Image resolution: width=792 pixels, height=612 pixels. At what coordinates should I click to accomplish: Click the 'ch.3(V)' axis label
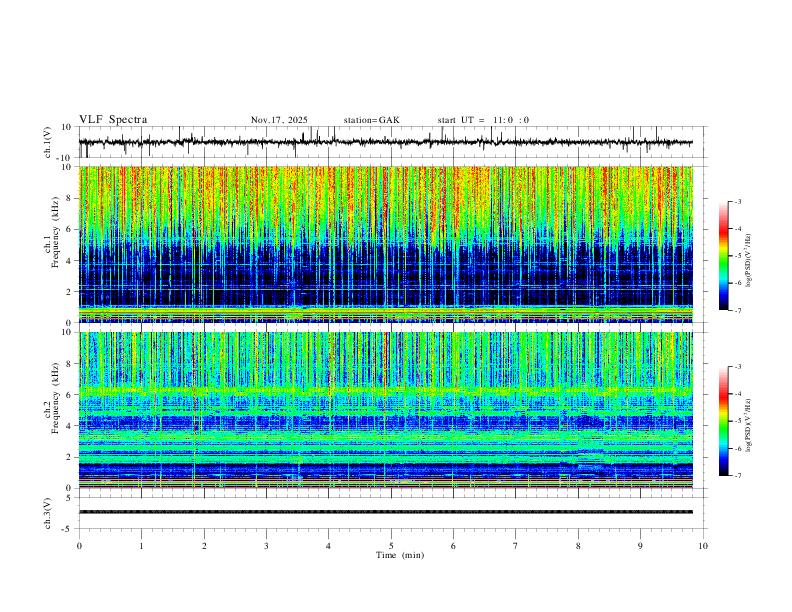coord(48,513)
